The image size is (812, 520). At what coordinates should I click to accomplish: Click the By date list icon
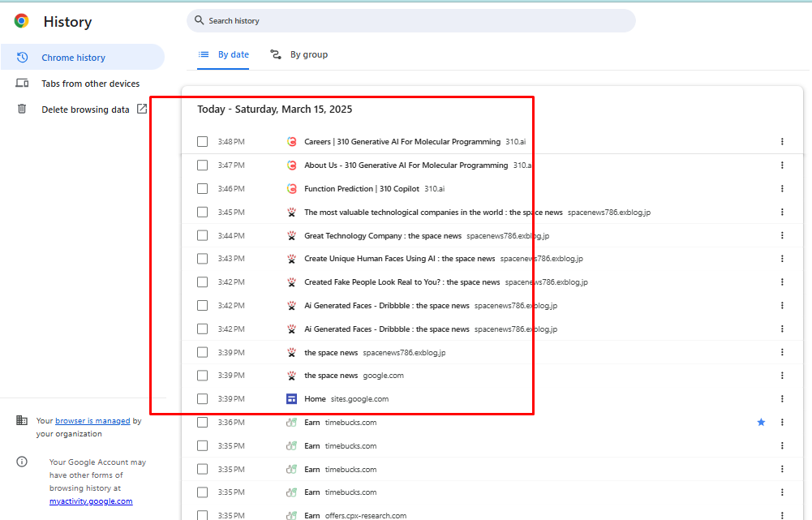click(204, 54)
